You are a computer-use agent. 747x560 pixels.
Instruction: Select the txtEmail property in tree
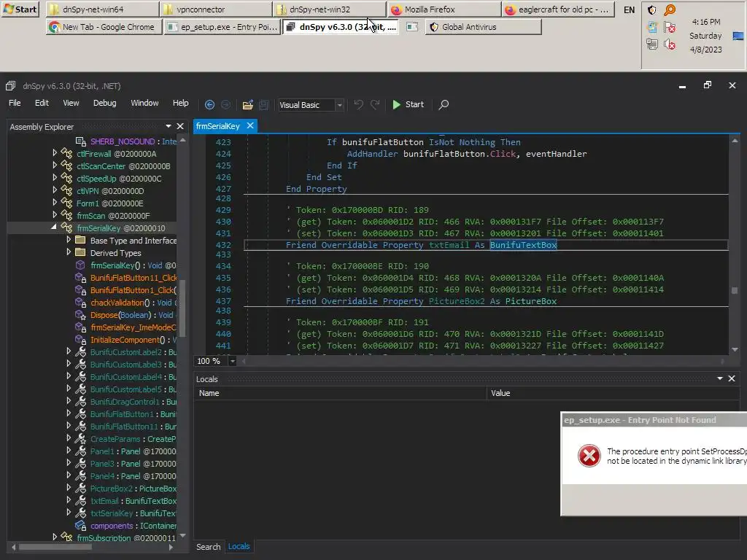click(x=133, y=501)
